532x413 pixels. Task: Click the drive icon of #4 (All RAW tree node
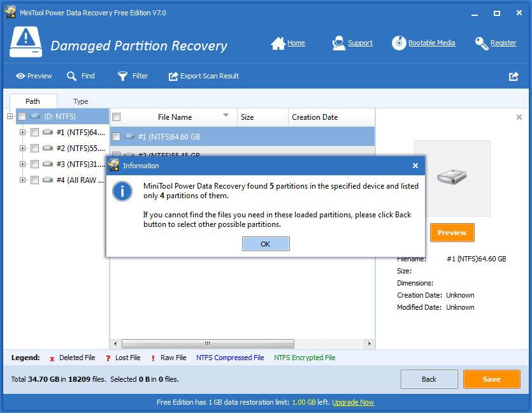pos(48,180)
